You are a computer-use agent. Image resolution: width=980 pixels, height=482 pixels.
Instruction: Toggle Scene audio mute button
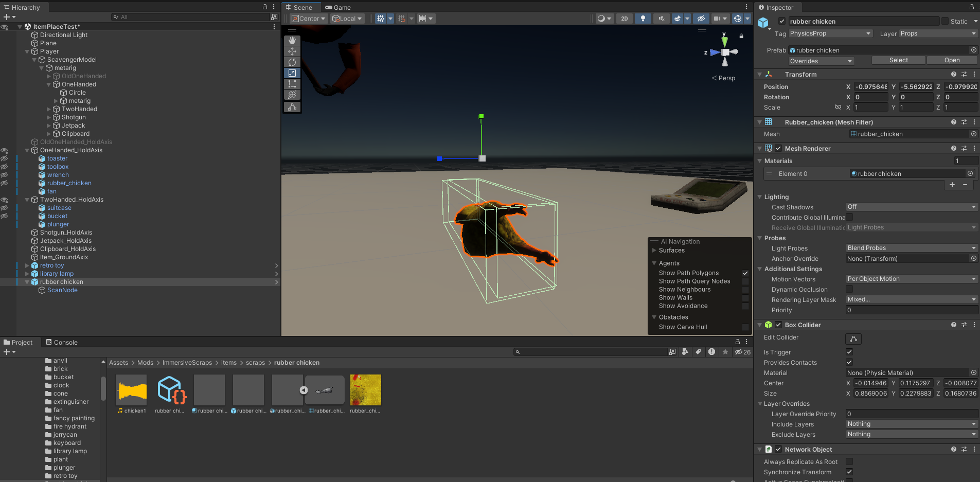click(662, 19)
